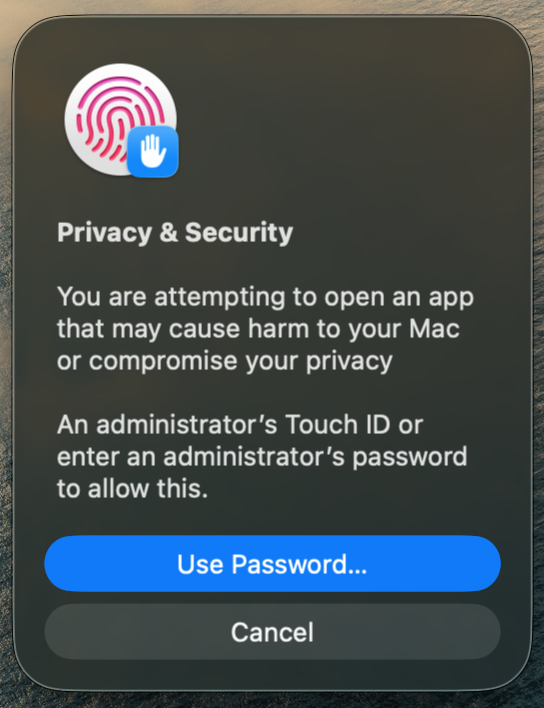Click the line "enter an administrator's password"
The width and height of the screenshot is (544, 708).
(x=262, y=456)
